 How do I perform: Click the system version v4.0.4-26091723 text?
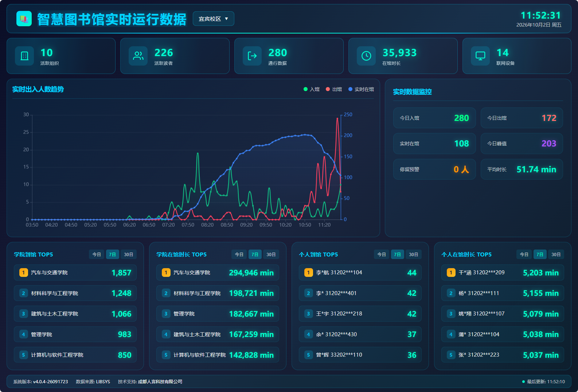pos(50,382)
